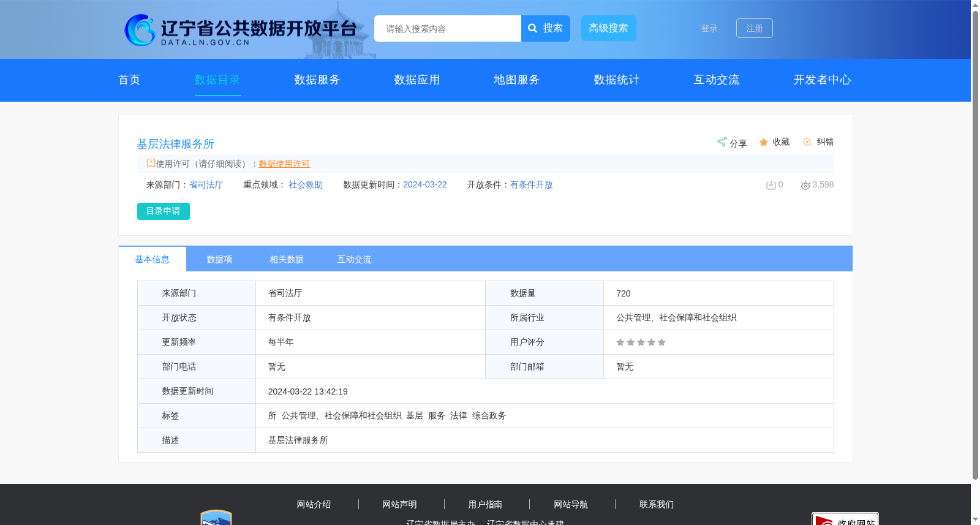
Task: Click the tag 服务
Action: tap(436, 415)
